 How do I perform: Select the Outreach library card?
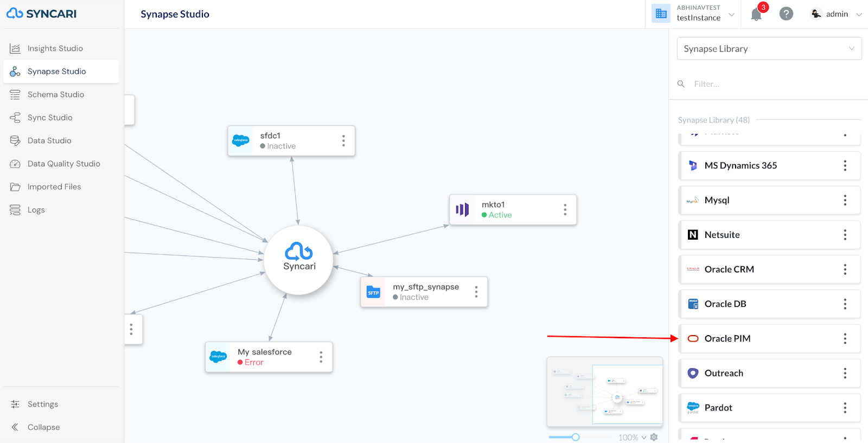tap(769, 373)
